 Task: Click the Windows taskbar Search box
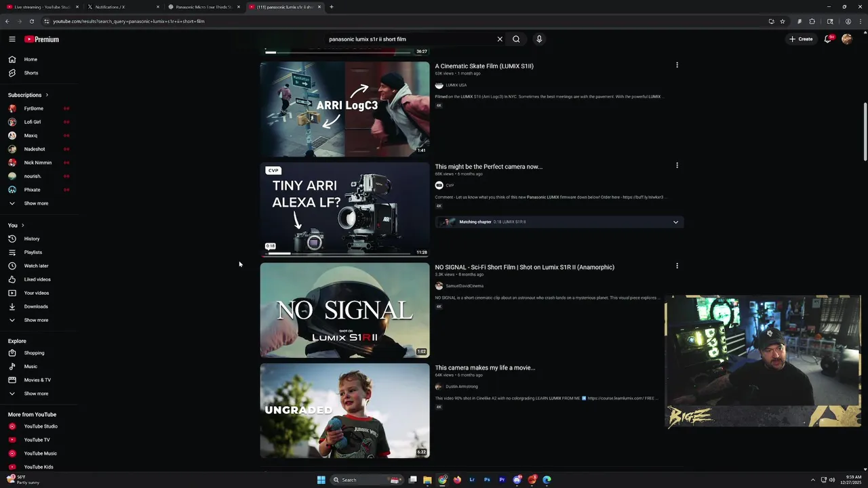367,480
